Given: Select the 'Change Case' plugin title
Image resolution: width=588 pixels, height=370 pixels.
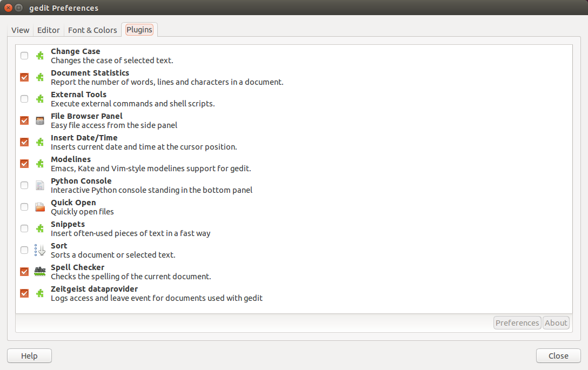Looking at the screenshot, I should [x=75, y=51].
